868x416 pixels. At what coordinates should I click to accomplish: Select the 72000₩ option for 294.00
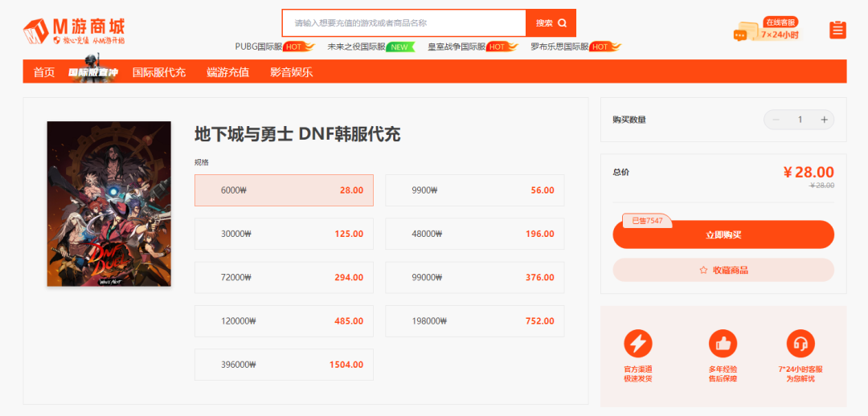pos(284,278)
